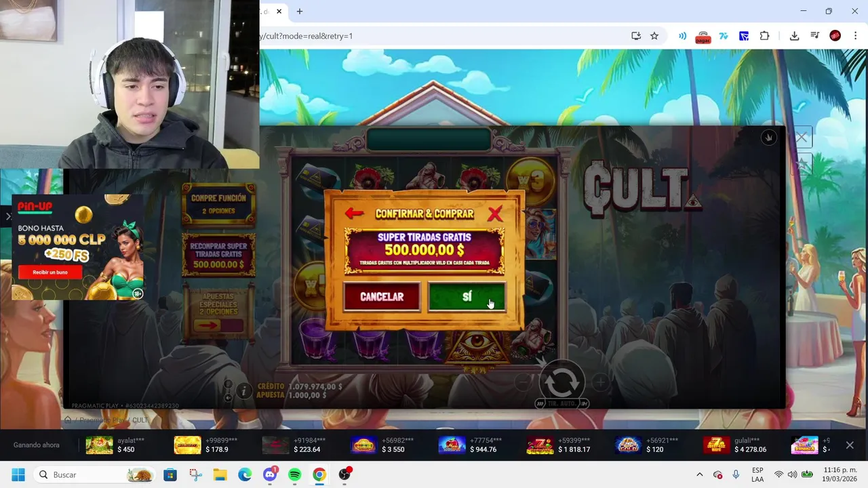This screenshot has width=868, height=488.
Task: Open Pragmatic Play breadcrumb link
Action: [102, 420]
